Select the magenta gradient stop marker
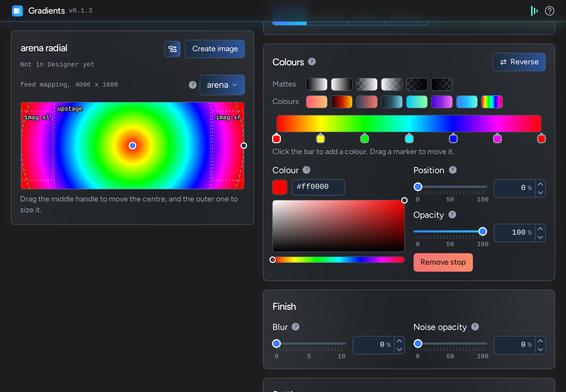Viewport: 566px width, 392px height. (x=497, y=138)
